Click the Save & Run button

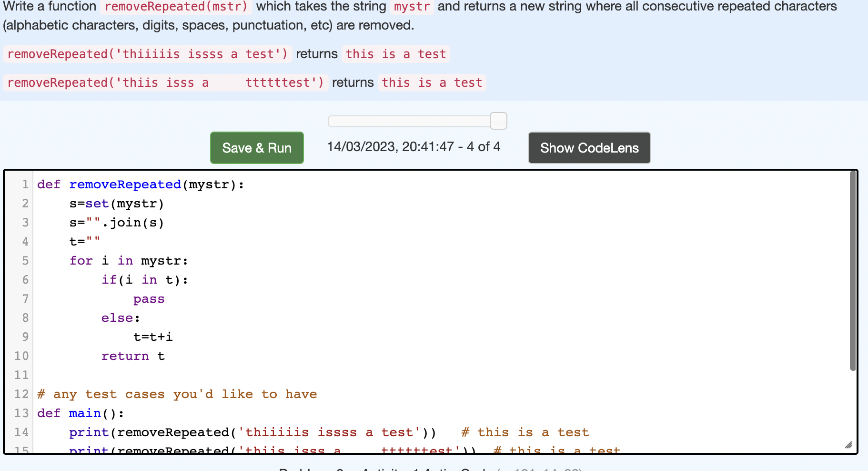tap(256, 148)
